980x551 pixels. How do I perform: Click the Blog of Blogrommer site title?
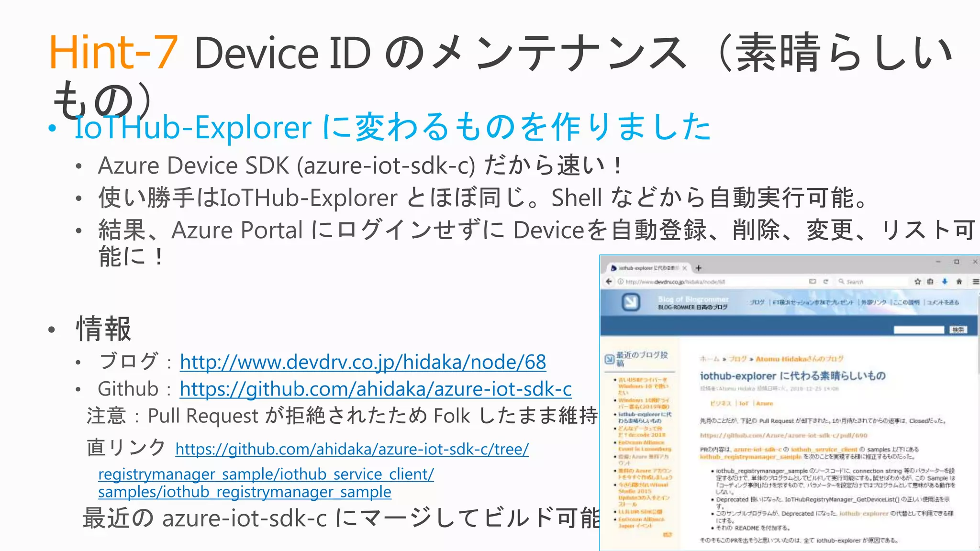[693, 299]
